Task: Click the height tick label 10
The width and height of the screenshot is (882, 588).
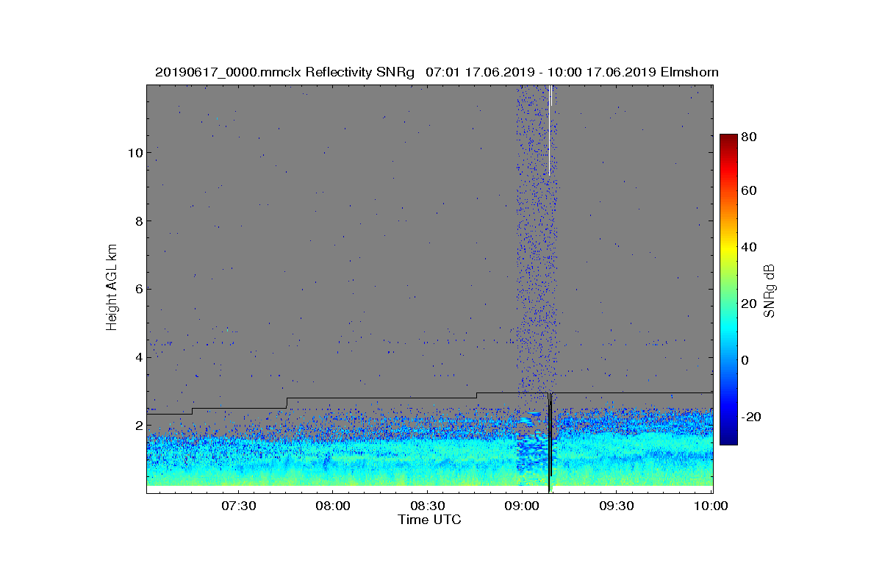Action: [x=135, y=153]
